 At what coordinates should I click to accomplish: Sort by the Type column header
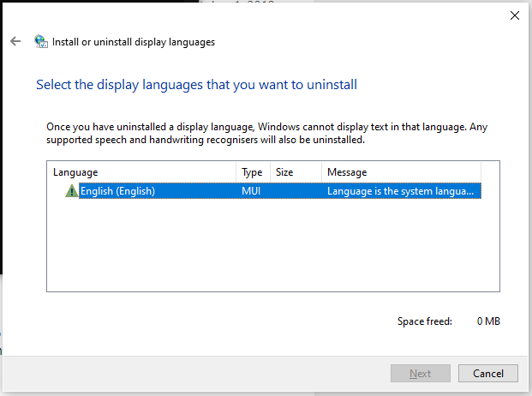pyautogui.click(x=253, y=172)
